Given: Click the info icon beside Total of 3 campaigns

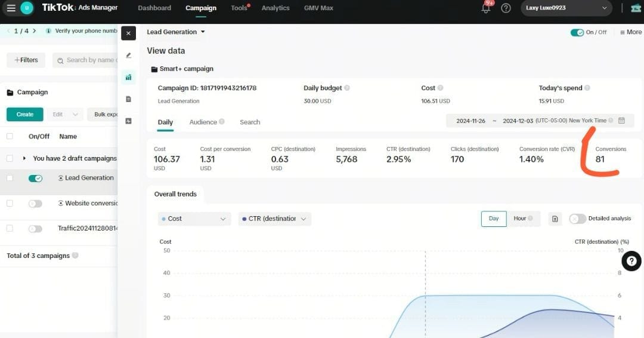Looking at the screenshot, I should [75, 256].
